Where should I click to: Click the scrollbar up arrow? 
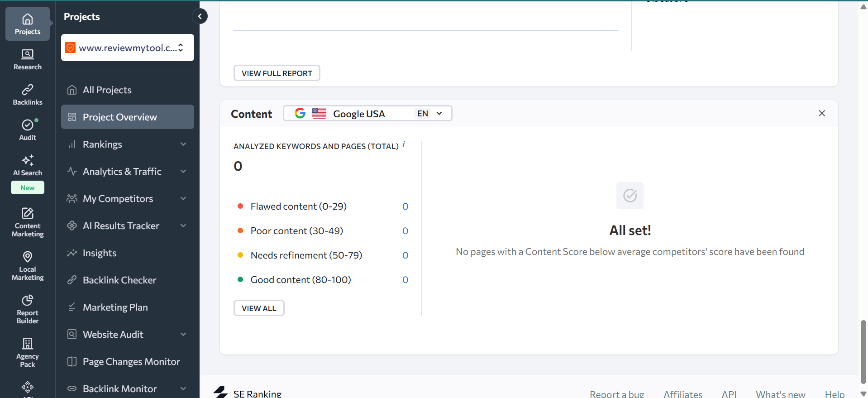(863, 6)
